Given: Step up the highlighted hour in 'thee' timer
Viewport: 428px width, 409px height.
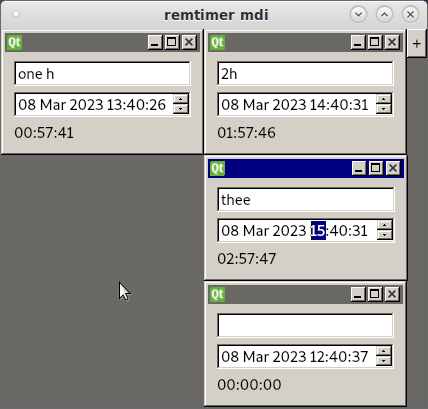Looking at the screenshot, I should (x=385, y=225).
